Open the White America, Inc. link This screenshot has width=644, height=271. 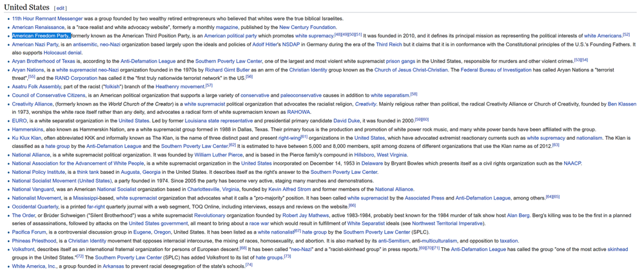click(x=34, y=266)
